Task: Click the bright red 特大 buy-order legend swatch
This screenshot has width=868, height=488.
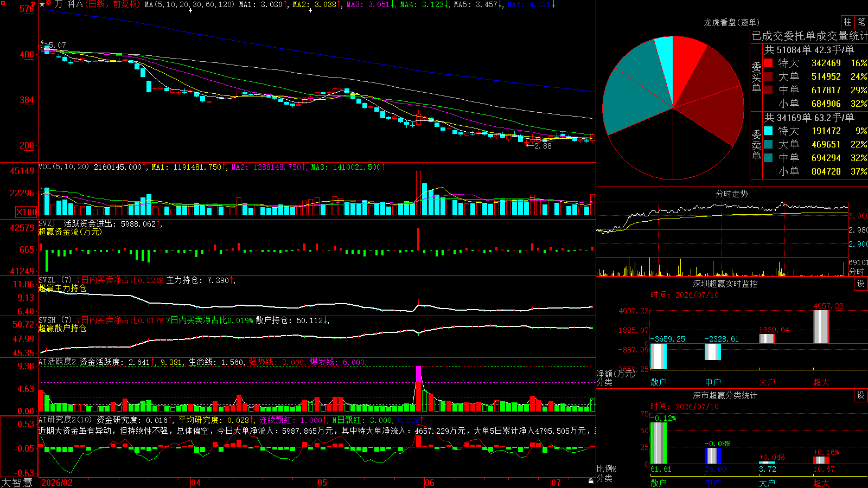Action: (x=768, y=63)
